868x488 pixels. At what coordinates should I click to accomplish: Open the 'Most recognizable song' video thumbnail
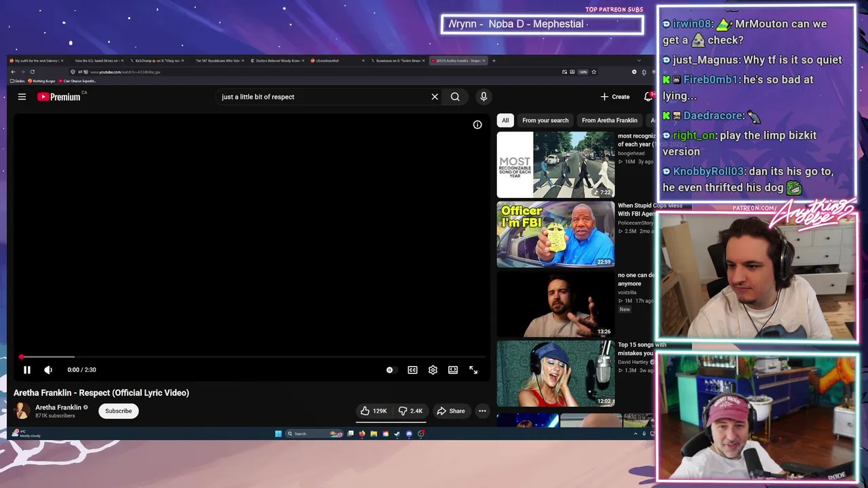click(555, 165)
